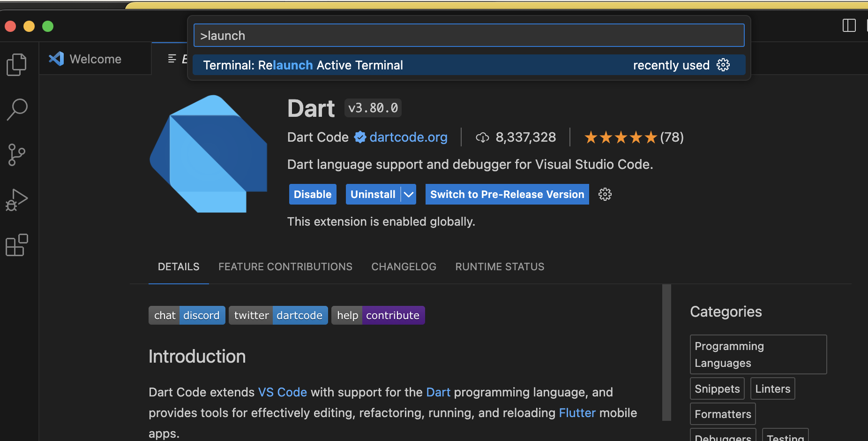
Task: Click the 8,337,328 install count
Action: point(526,137)
